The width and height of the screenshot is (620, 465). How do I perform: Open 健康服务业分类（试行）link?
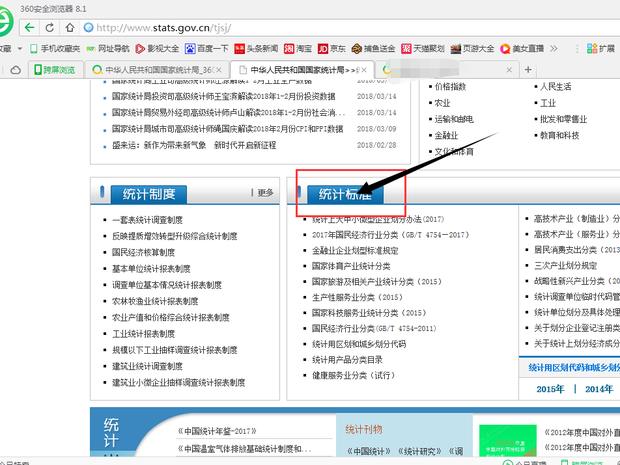click(353, 375)
